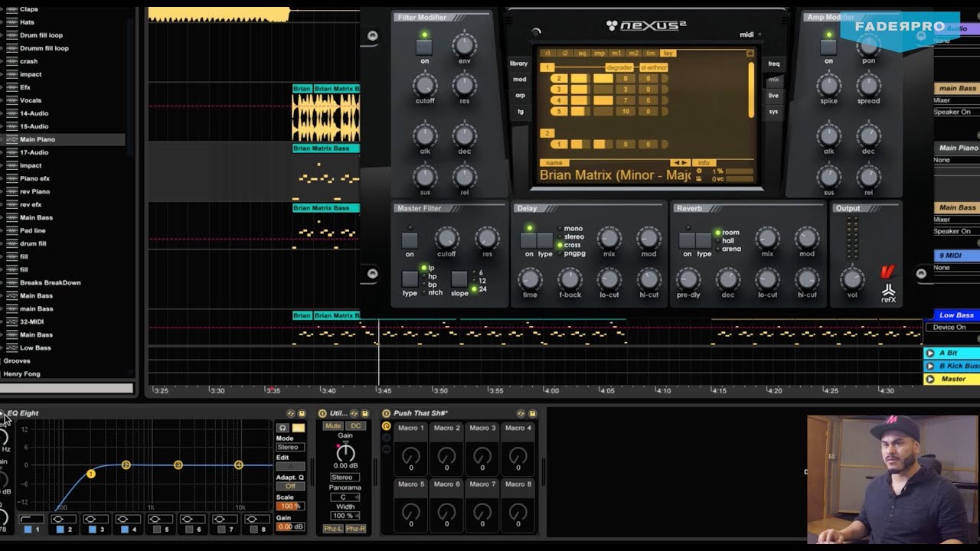Click Push That Sh# save preset icon

532,413
